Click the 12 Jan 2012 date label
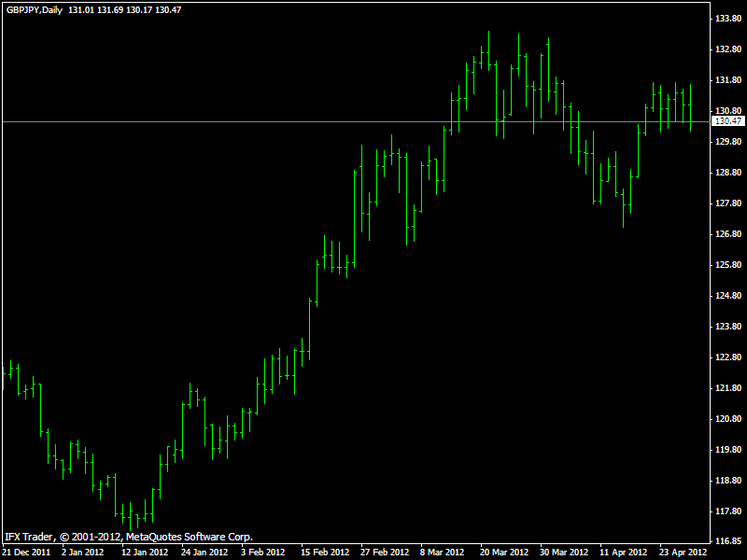This screenshot has width=747, height=560. click(145, 553)
